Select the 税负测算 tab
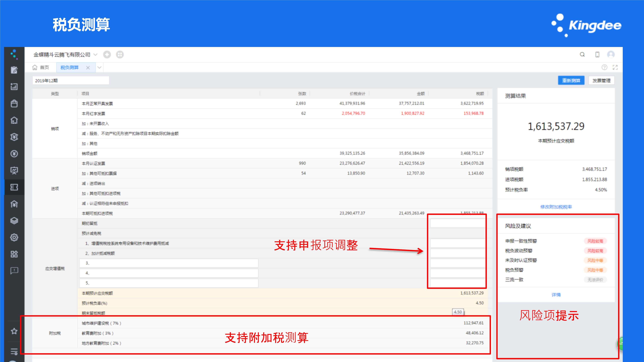Image resolution: width=644 pixels, height=362 pixels. [69, 67]
